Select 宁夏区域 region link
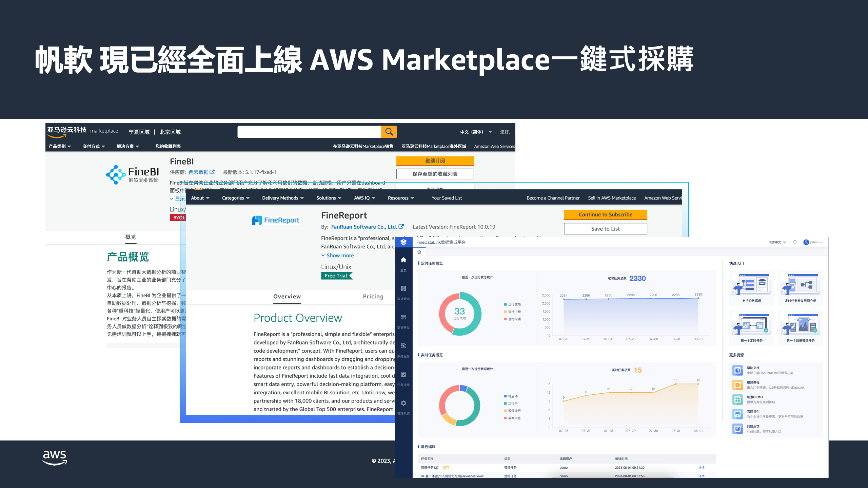The image size is (868, 488). click(x=139, y=132)
